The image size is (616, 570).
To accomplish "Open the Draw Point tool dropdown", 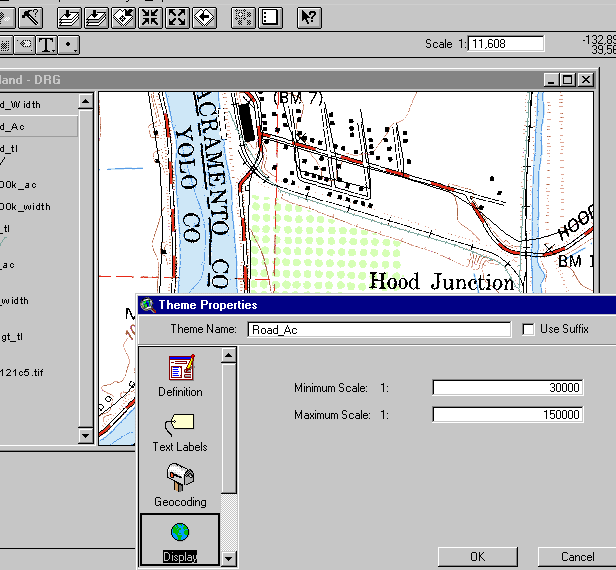I will click(69, 45).
